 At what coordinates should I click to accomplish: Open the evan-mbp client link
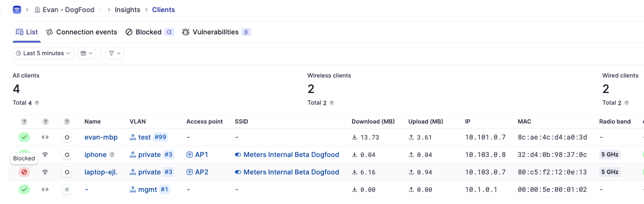click(101, 137)
